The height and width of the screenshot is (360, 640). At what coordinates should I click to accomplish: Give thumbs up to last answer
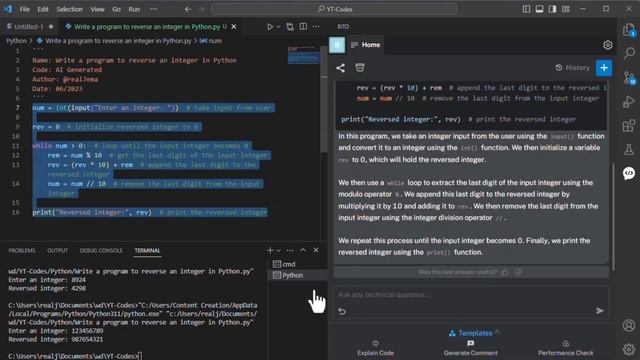505,272
